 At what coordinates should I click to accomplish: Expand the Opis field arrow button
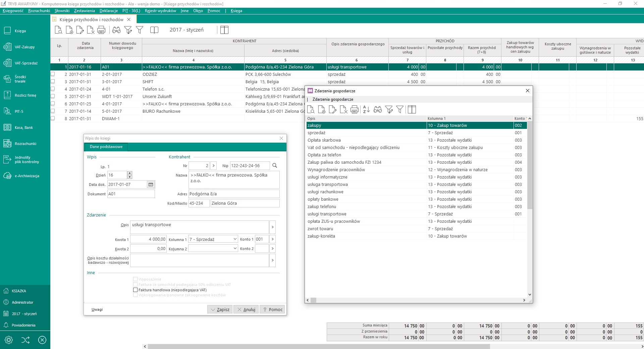coord(272,227)
